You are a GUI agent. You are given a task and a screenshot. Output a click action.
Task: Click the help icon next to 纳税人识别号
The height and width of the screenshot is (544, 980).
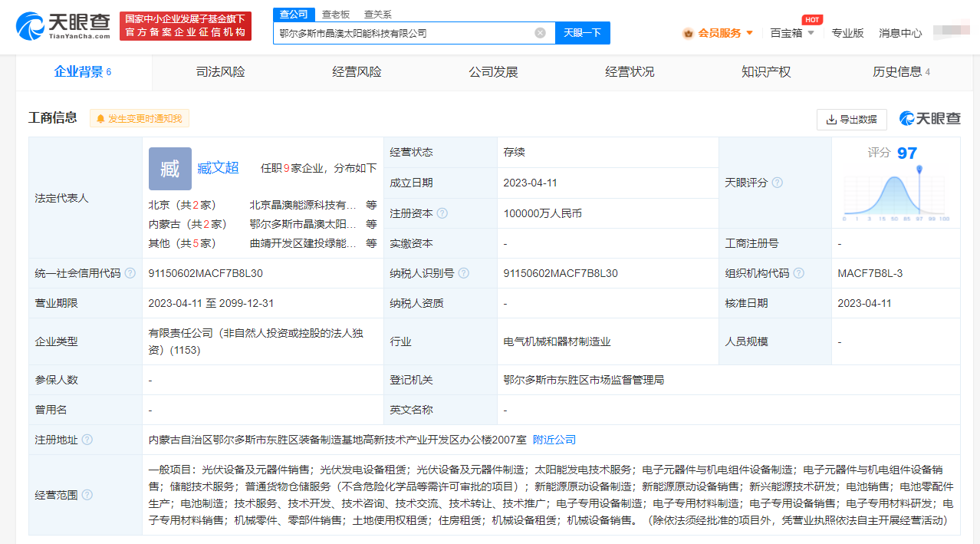(464, 273)
